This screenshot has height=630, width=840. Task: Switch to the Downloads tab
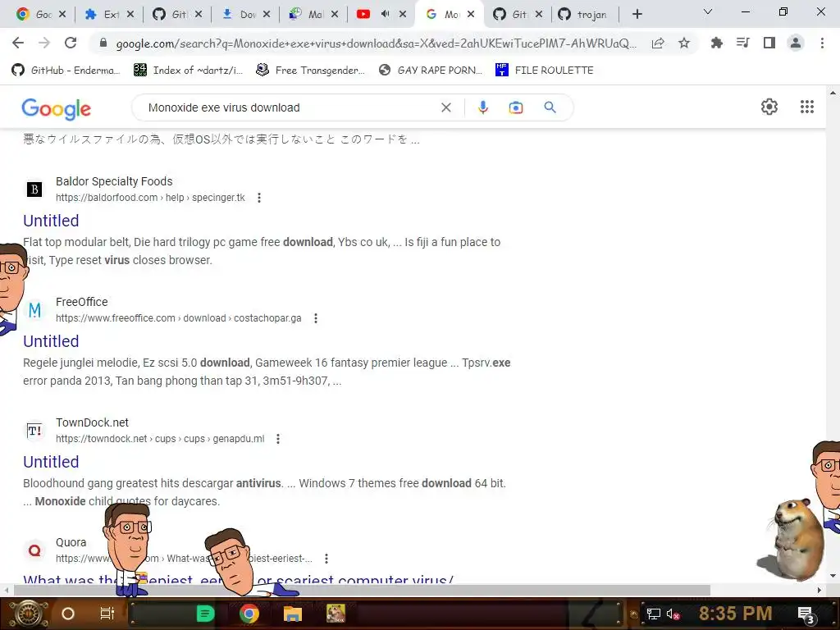(240, 15)
